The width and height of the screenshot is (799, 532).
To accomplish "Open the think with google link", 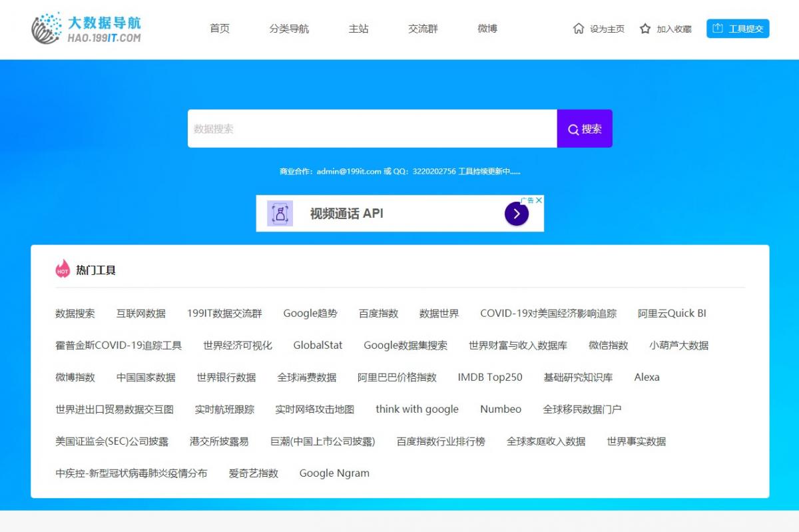I will tap(417, 409).
